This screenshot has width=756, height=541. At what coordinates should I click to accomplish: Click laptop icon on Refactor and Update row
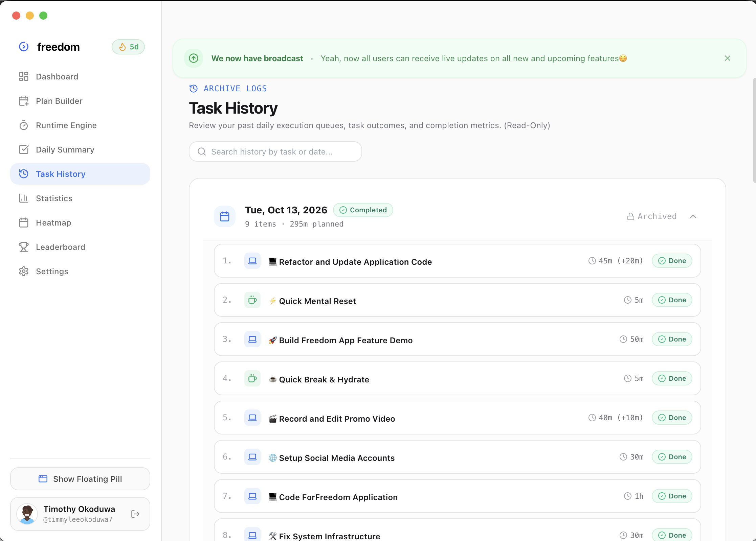[x=252, y=261]
